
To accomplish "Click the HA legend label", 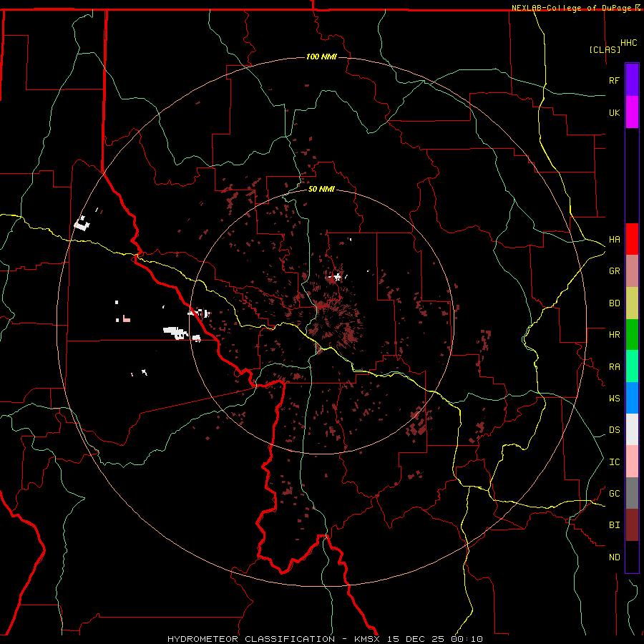I will [614, 240].
